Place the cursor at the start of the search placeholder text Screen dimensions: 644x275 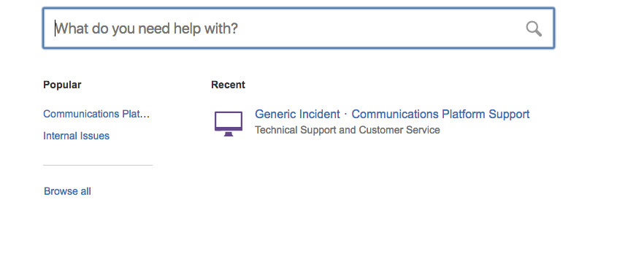55,28
